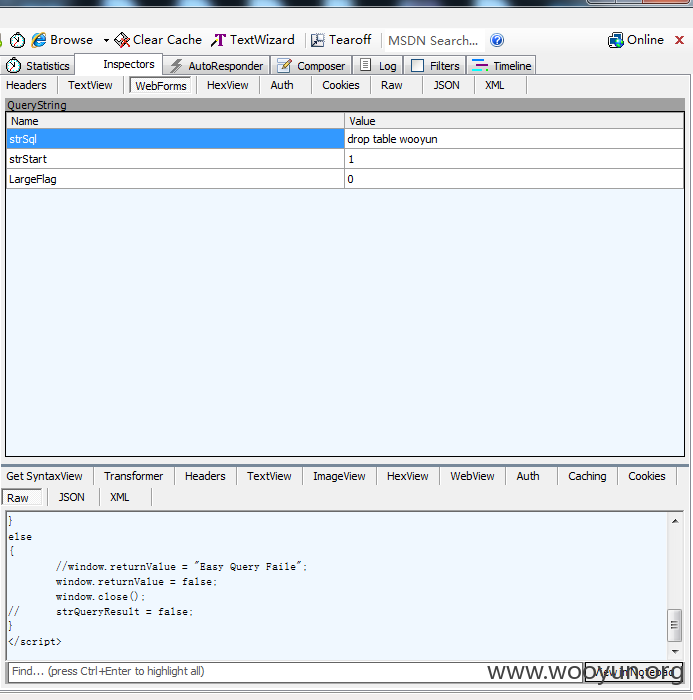The image size is (693, 700).
Task: Open the TextWizard tool
Action: coord(253,40)
